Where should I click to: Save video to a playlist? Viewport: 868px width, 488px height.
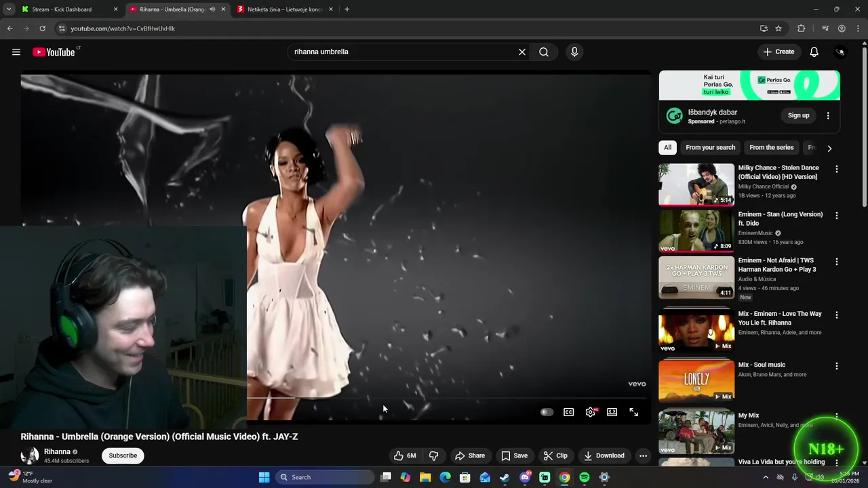(514, 455)
